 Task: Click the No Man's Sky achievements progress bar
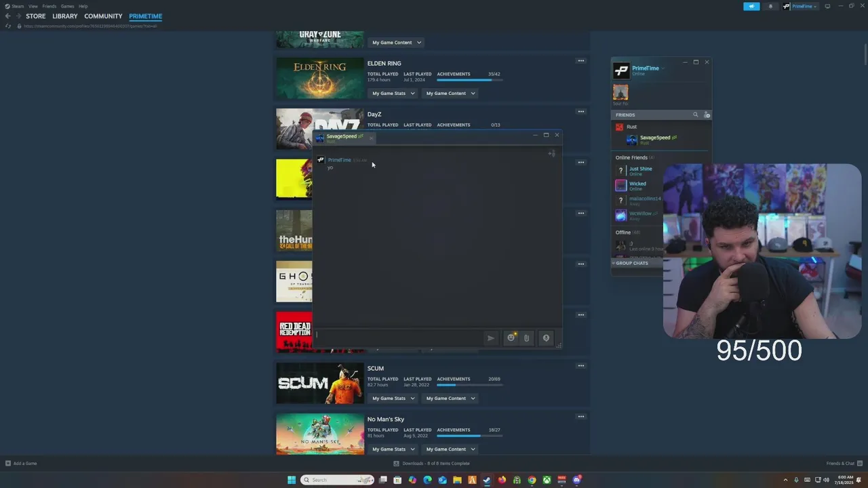[x=469, y=436]
